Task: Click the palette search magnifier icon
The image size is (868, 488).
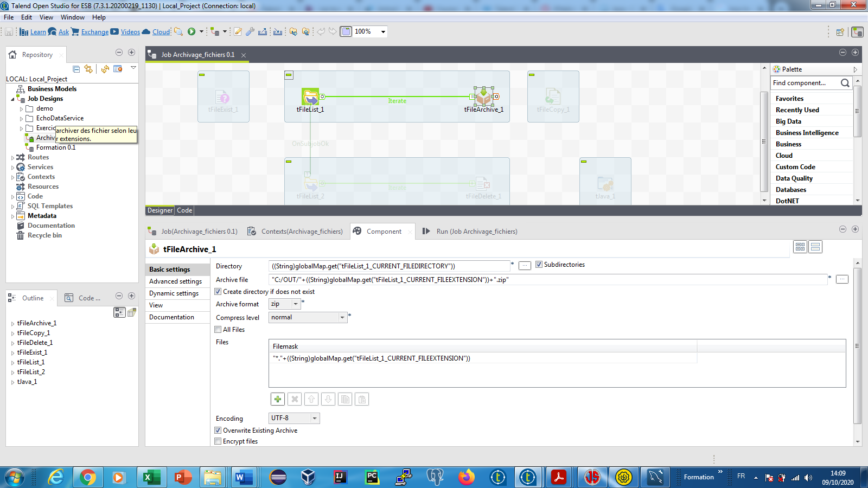Action: 845,83
